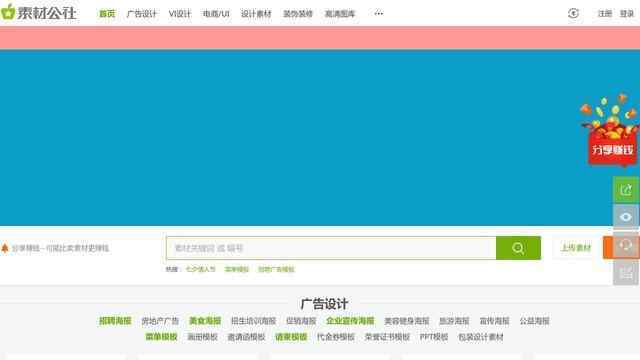
Task: Click the green share icon in sidebar
Action: 626,190
